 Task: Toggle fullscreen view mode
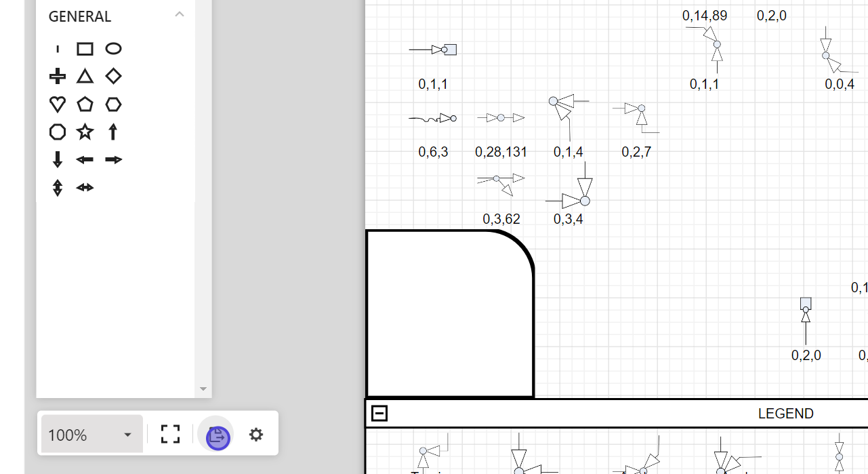(x=170, y=435)
